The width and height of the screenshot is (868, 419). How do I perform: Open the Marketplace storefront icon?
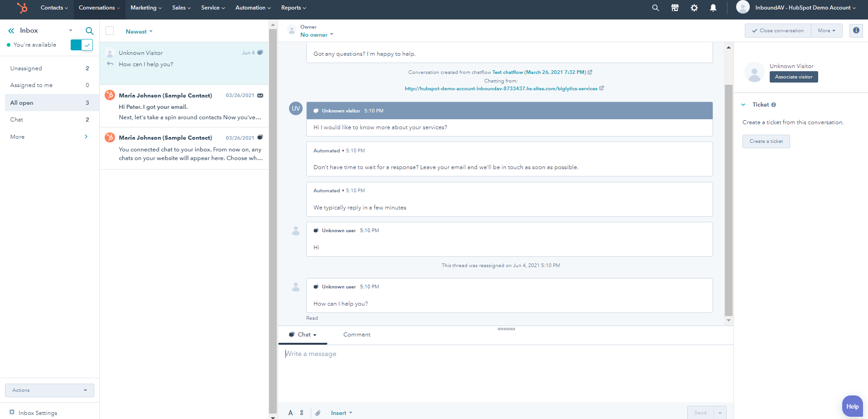675,8
